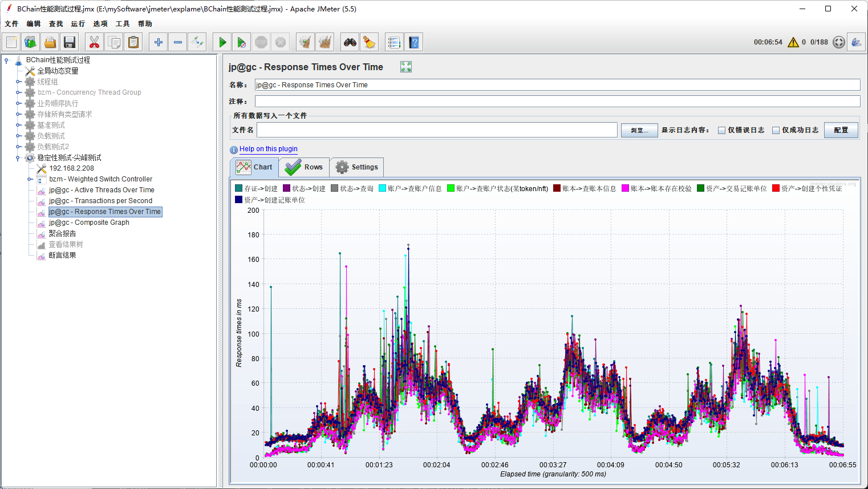The width and height of the screenshot is (868, 489).
Task: Click the Save test plan floppy icon
Action: point(70,42)
